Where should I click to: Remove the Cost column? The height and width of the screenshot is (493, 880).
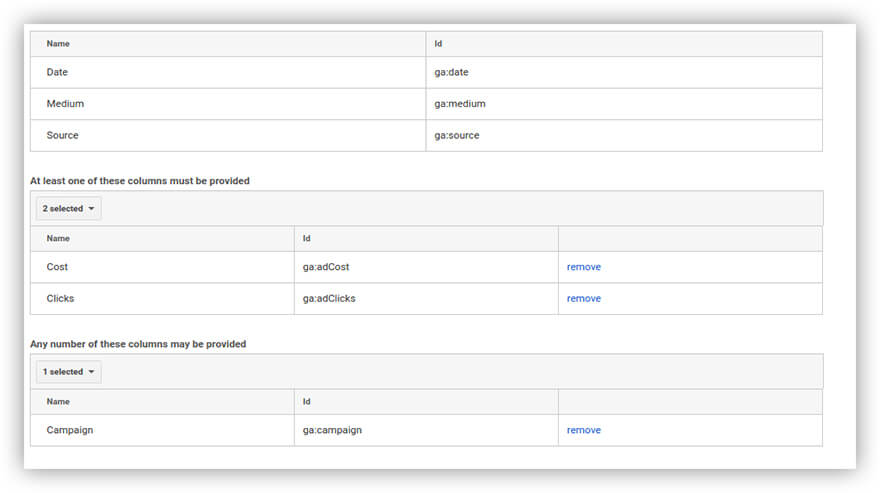coord(584,267)
